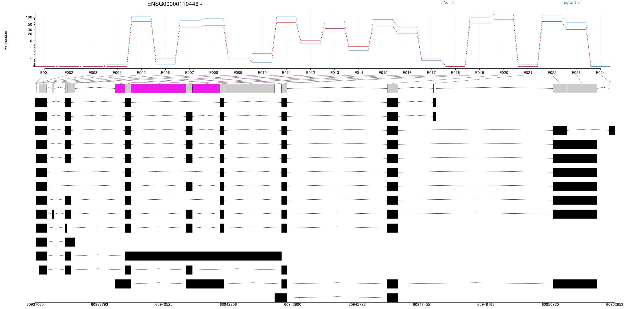Click exon bin label E014
Screen dimensions: 644x309
[359, 73]
